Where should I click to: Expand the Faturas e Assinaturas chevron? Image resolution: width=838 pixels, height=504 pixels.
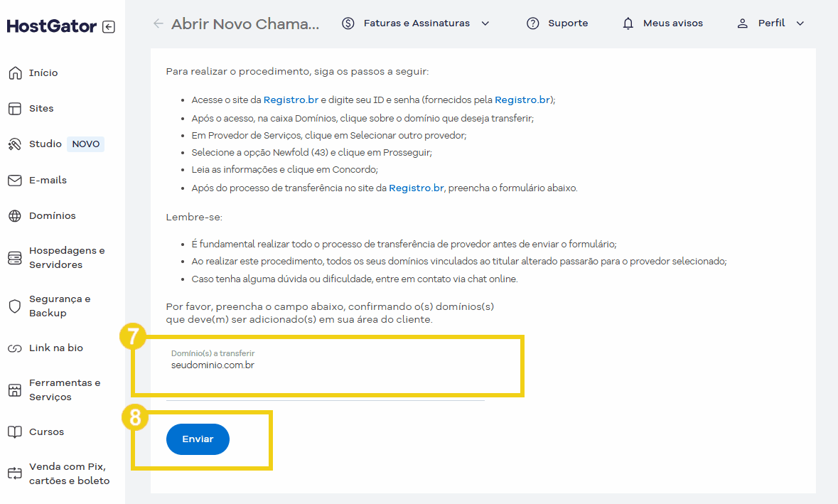[x=485, y=23]
